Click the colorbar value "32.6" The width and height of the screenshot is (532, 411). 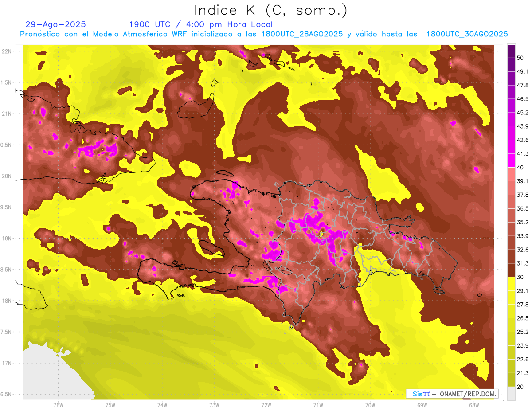point(523,250)
